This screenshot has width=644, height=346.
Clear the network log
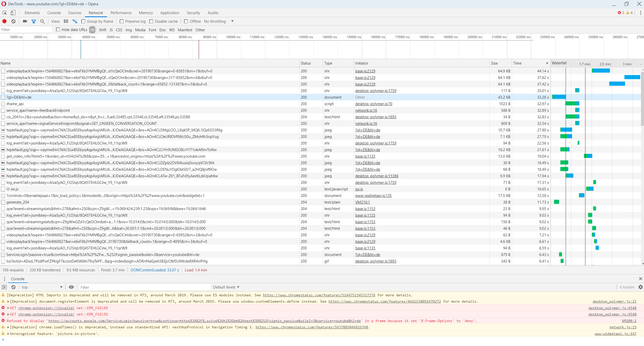(13, 21)
